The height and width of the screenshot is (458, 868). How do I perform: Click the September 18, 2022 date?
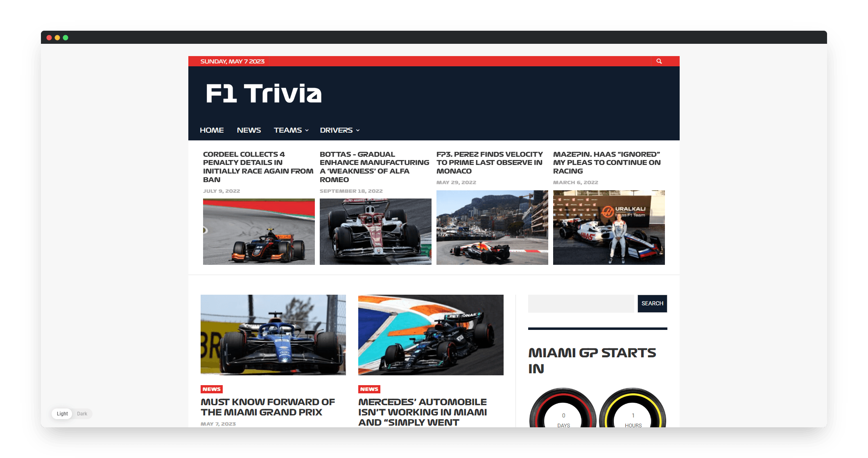(351, 191)
